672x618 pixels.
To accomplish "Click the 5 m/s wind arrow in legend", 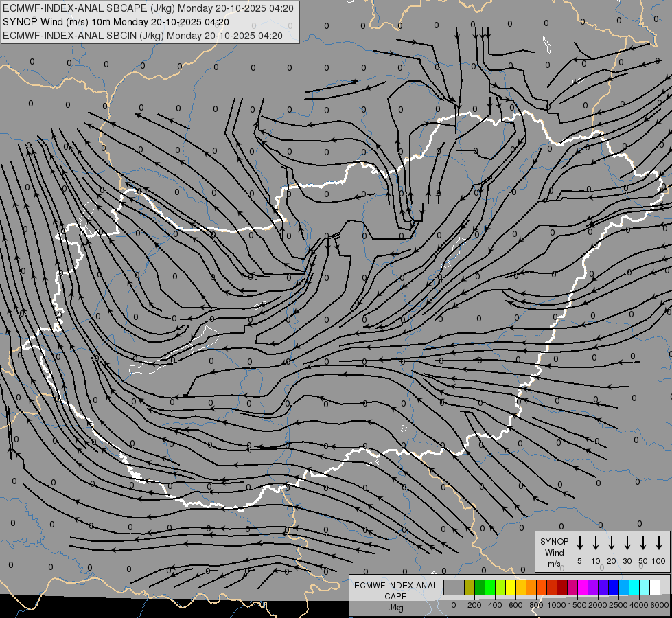I will coord(579,543).
